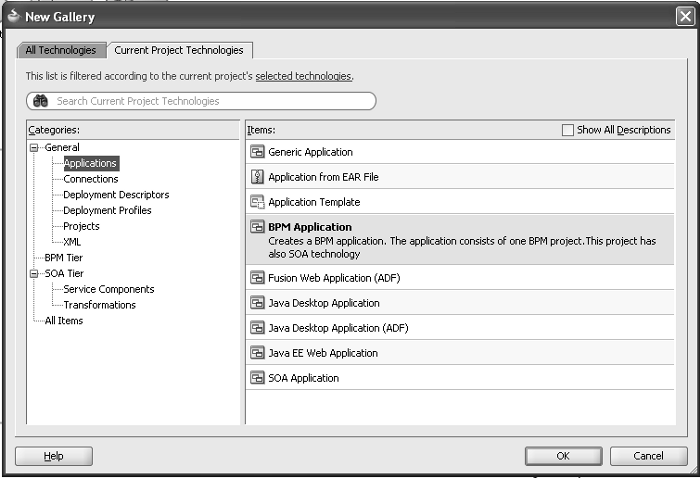This screenshot has height=478, width=700.
Task: Select the XML category
Action: coord(72,242)
